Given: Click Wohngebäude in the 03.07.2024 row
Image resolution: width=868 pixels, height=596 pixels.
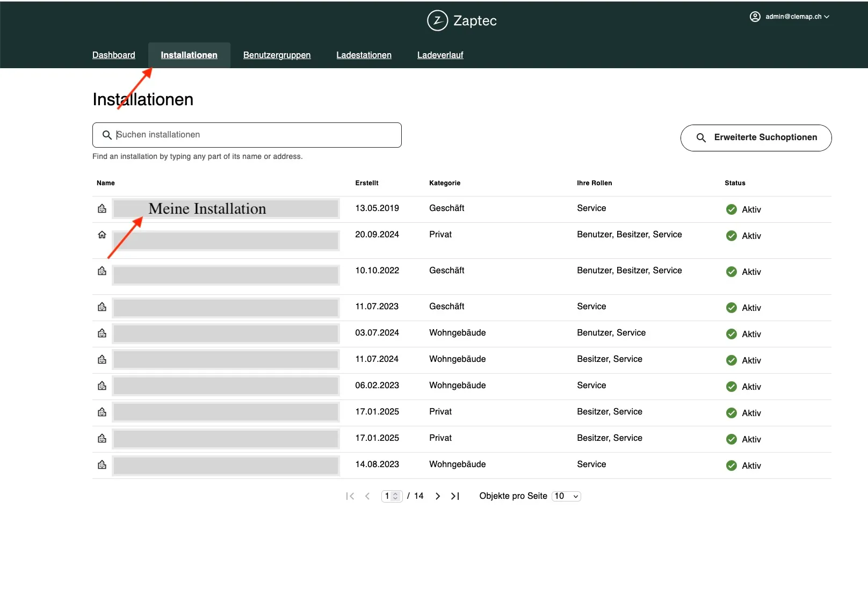Looking at the screenshot, I should click(458, 333).
